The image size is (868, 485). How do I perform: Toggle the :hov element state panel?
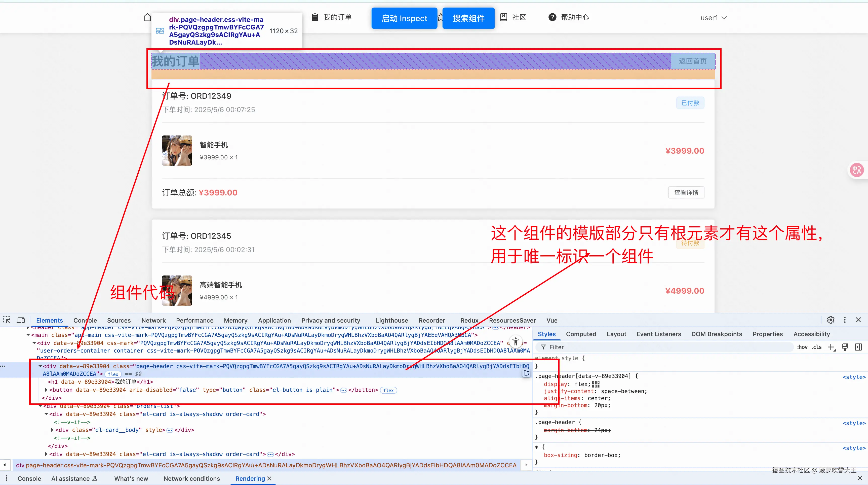pyautogui.click(x=802, y=347)
